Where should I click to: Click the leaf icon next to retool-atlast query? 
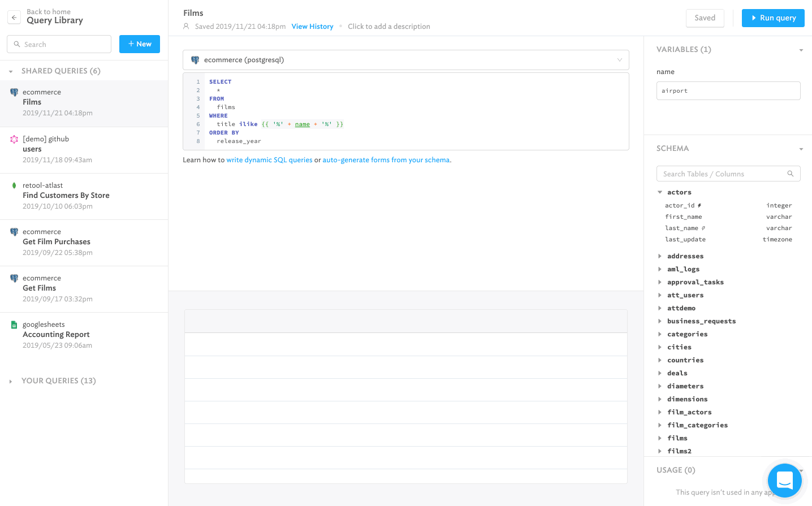click(13, 185)
